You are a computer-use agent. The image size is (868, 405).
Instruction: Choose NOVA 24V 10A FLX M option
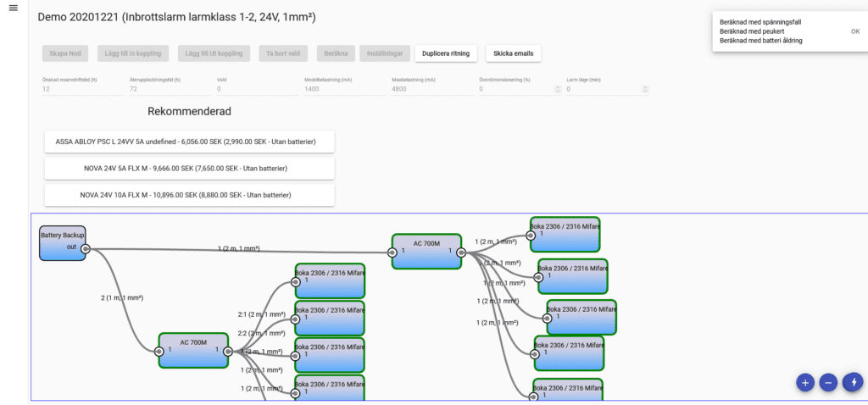tap(189, 195)
